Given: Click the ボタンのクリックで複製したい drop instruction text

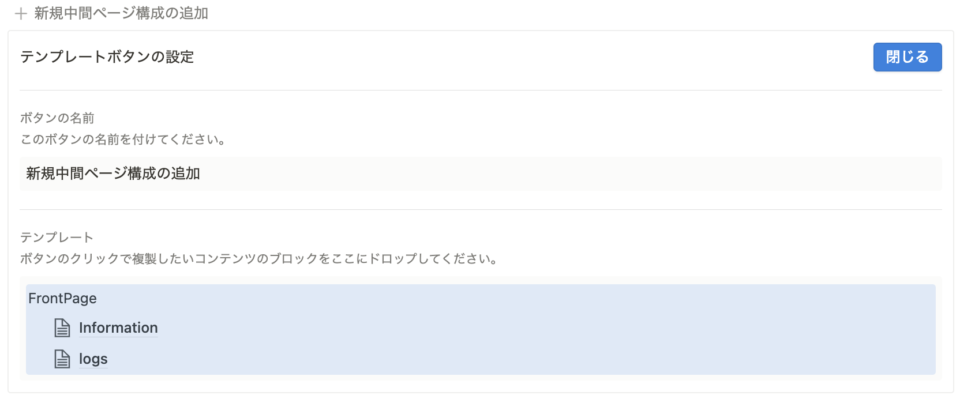Looking at the screenshot, I should tap(258, 259).
